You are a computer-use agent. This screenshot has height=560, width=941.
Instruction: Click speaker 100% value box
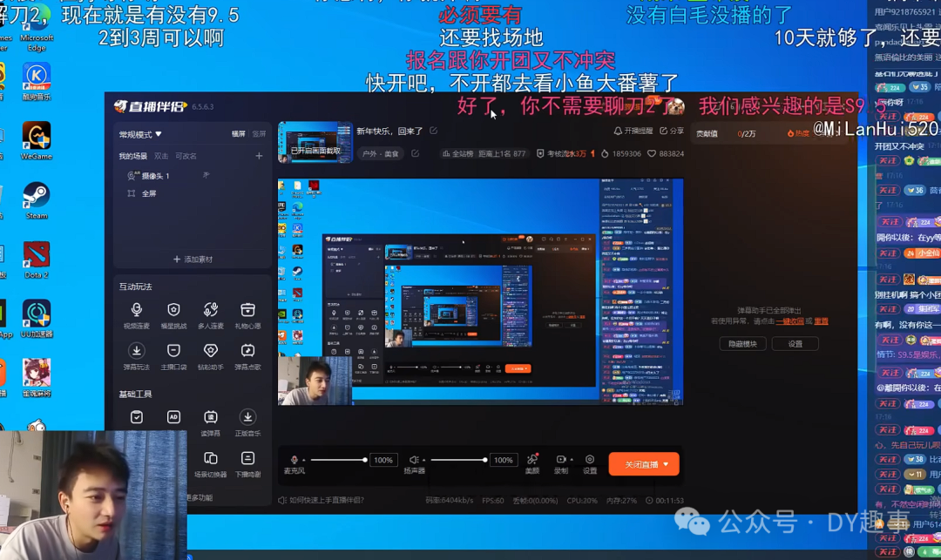503,460
